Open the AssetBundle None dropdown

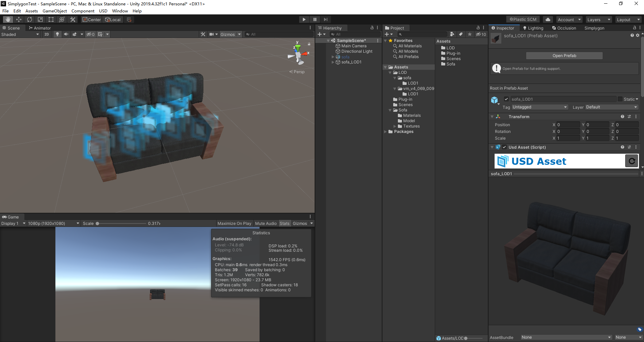[x=566, y=337]
